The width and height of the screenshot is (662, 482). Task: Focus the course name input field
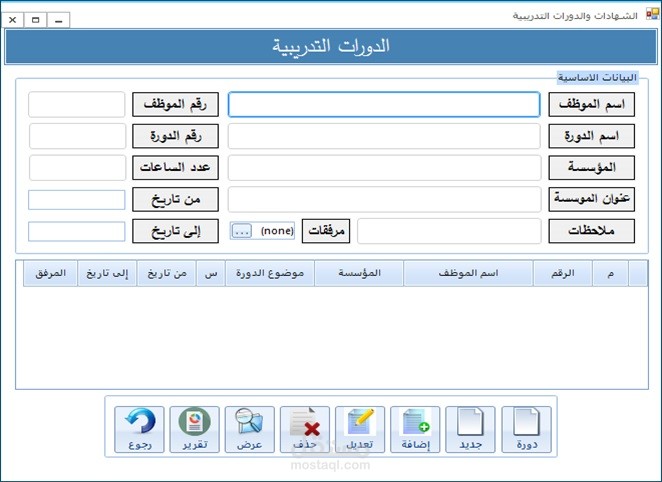[384, 136]
